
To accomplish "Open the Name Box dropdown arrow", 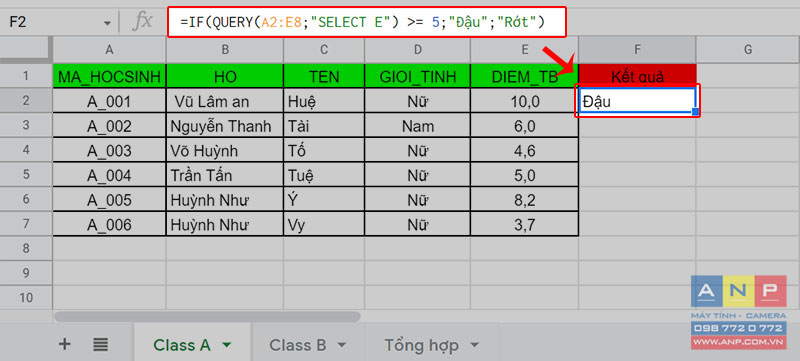I will [107, 24].
